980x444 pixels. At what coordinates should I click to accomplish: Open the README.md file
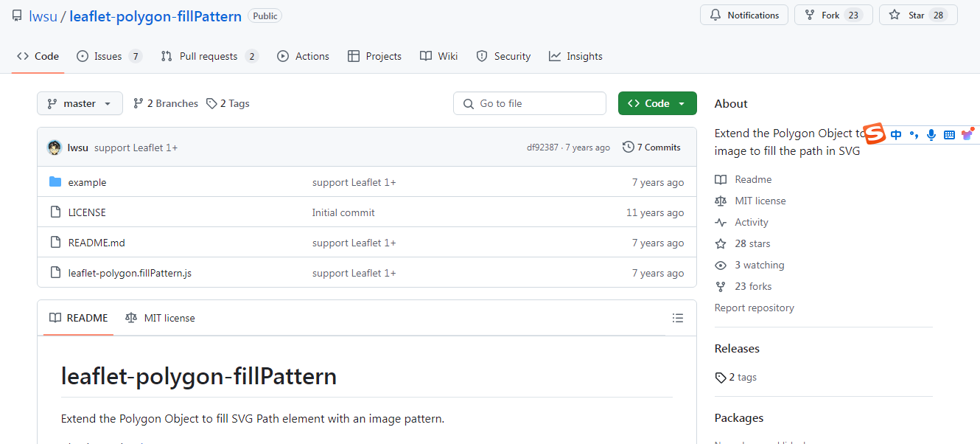pyautogui.click(x=97, y=243)
